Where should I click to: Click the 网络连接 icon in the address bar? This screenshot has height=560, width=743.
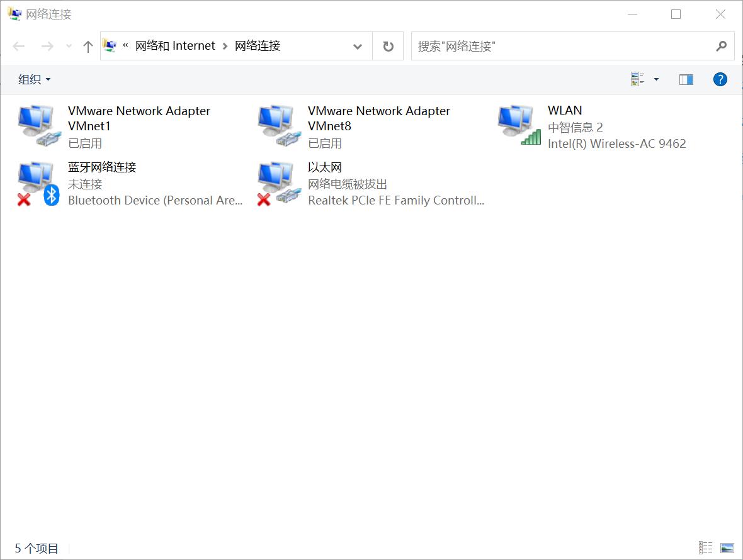click(x=110, y=45)
